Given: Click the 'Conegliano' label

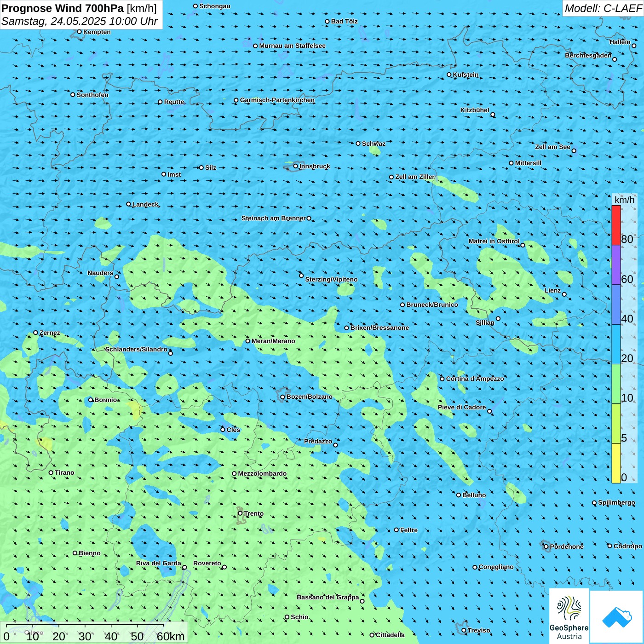Looking at the screenshot, I should tap(496, 567).
